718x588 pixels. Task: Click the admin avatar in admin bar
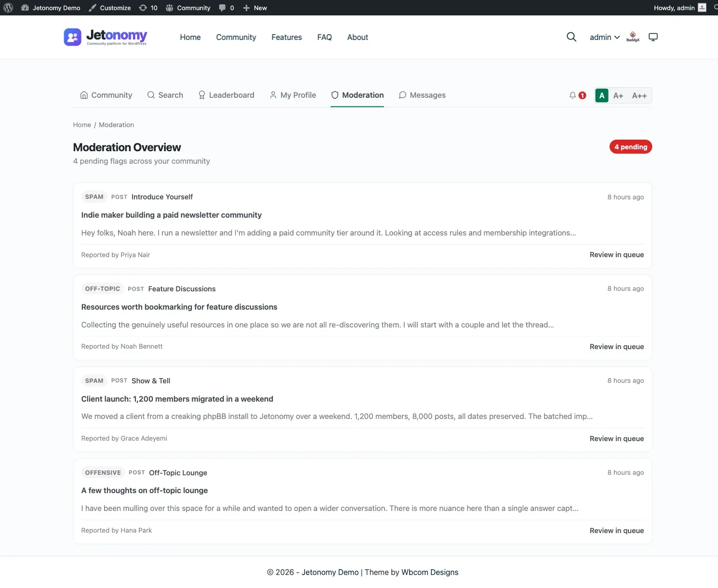[702, 8]
